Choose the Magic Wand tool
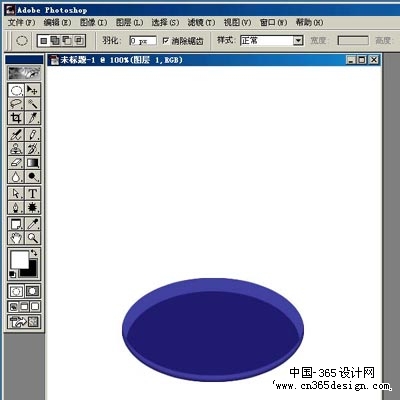Viewport: 400px width, 400px height. point(33,104)
